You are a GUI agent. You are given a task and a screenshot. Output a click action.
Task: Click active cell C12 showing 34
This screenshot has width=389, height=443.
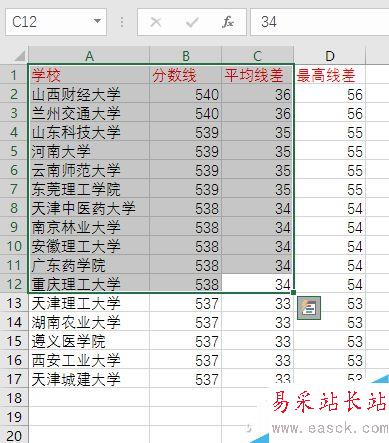pyautogui.click(x=257, y=284)
